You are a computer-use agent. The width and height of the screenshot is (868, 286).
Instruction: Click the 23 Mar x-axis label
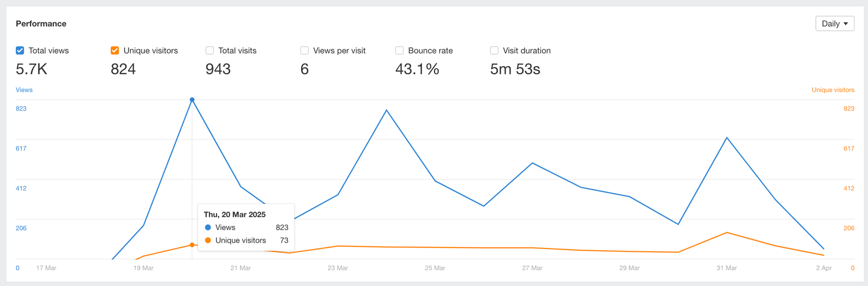337,268
